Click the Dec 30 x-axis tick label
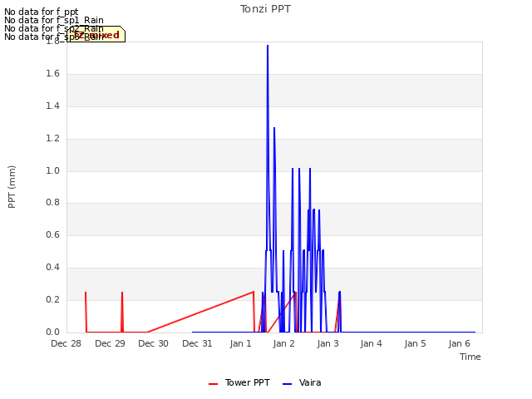The width and height of the screenshot is (532, 399). [153, 343]
